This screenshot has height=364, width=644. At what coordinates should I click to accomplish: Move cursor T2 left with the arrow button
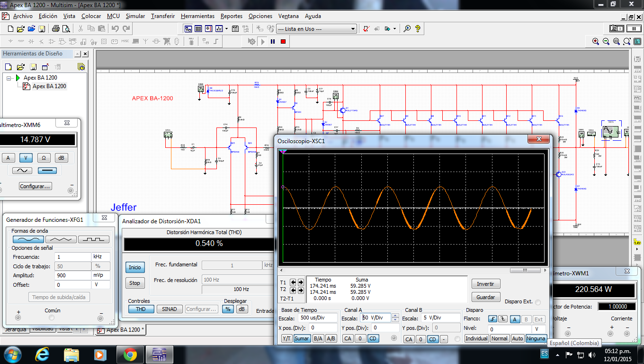pos(293,290)
